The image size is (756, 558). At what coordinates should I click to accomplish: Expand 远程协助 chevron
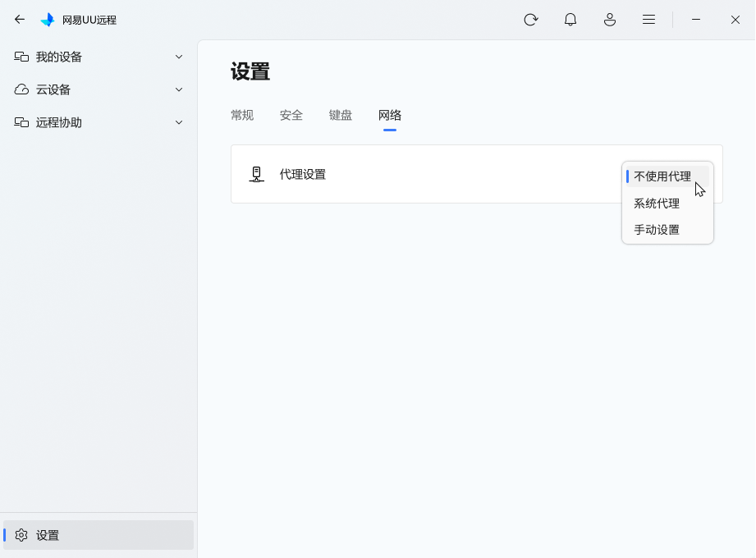click(179, 122)
